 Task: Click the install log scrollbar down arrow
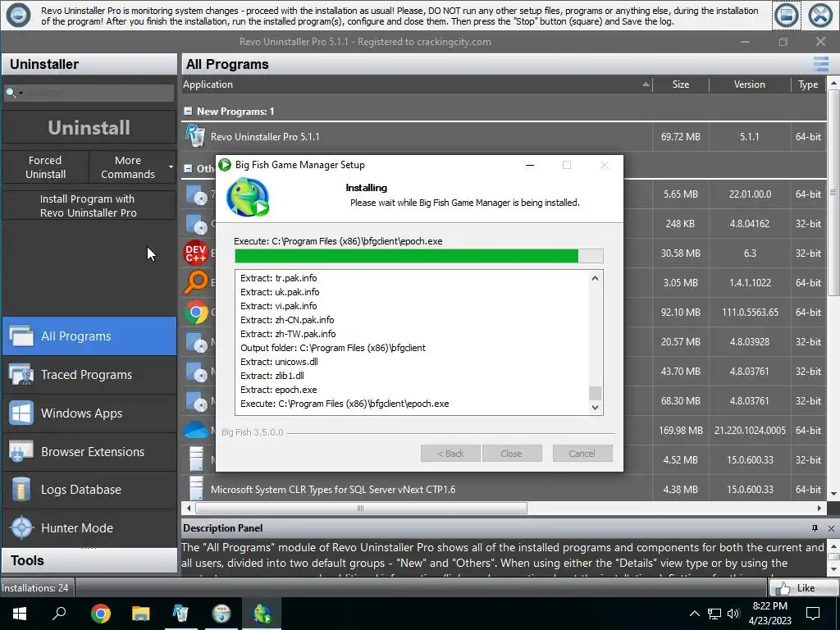595,408
